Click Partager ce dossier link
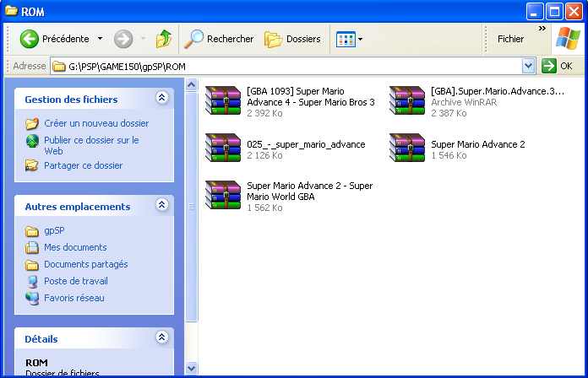Image resolution: width=588 pixels, height=378 pixels. pos(84,165)
